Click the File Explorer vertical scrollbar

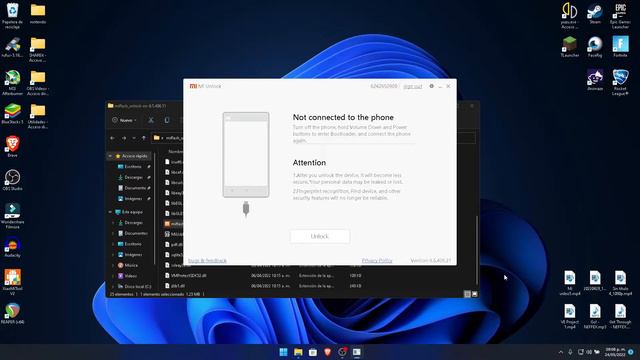pos(477,250)
